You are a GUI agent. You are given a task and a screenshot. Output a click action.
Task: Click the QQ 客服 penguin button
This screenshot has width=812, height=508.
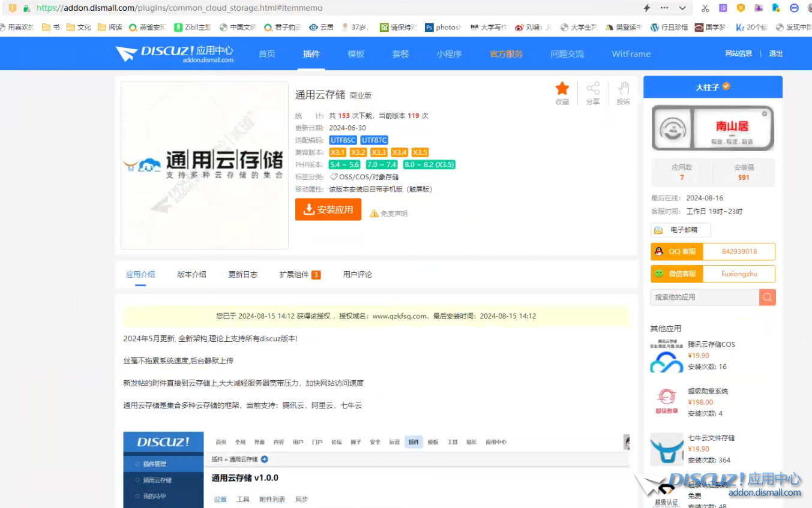(x=676, y=252)
